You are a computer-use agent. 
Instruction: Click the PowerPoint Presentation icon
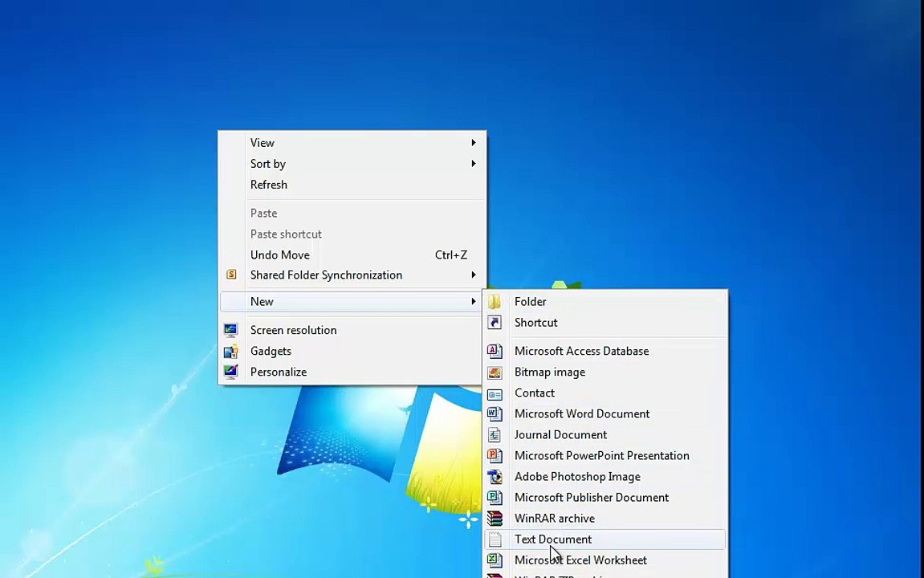point(495,456)
